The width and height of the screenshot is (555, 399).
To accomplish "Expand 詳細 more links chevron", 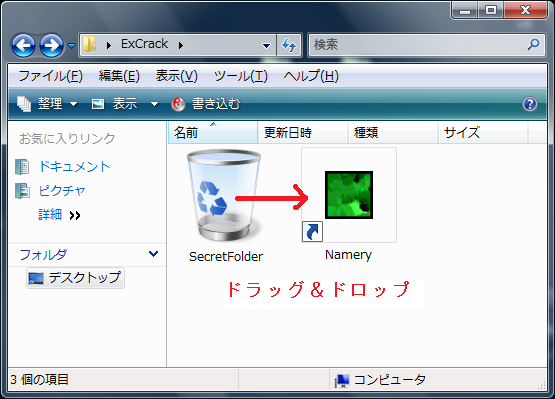I will pyautogui.click(x=75, y=215).
